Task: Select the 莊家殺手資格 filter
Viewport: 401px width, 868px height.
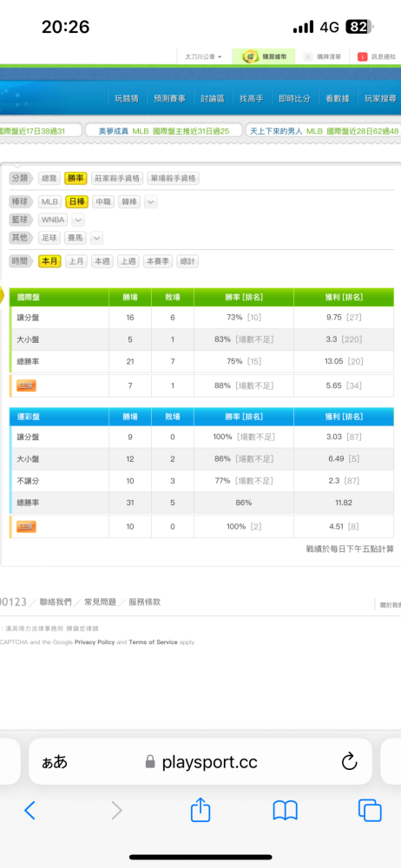Action: pyautogui.click(x=117, y=178)
